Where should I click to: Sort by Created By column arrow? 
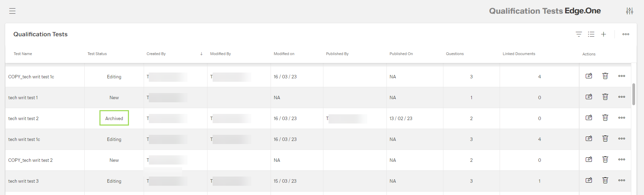coord(201,54)
